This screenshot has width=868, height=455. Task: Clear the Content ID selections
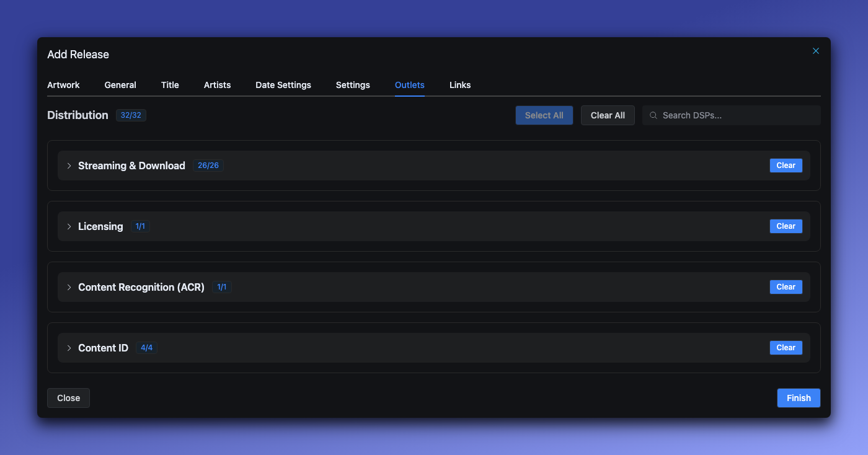pyautogui.click(x=786, y=348)
